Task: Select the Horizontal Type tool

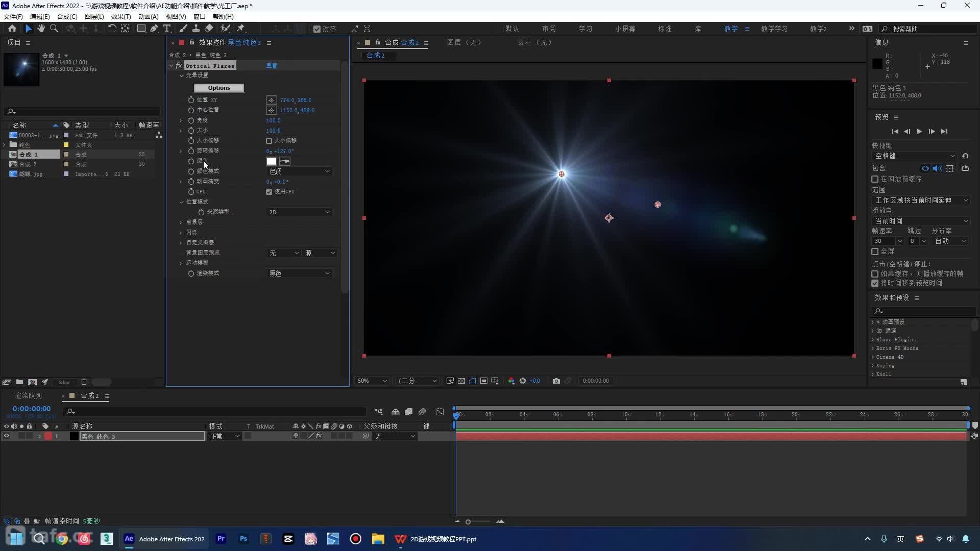Action: tap(167, 29)
